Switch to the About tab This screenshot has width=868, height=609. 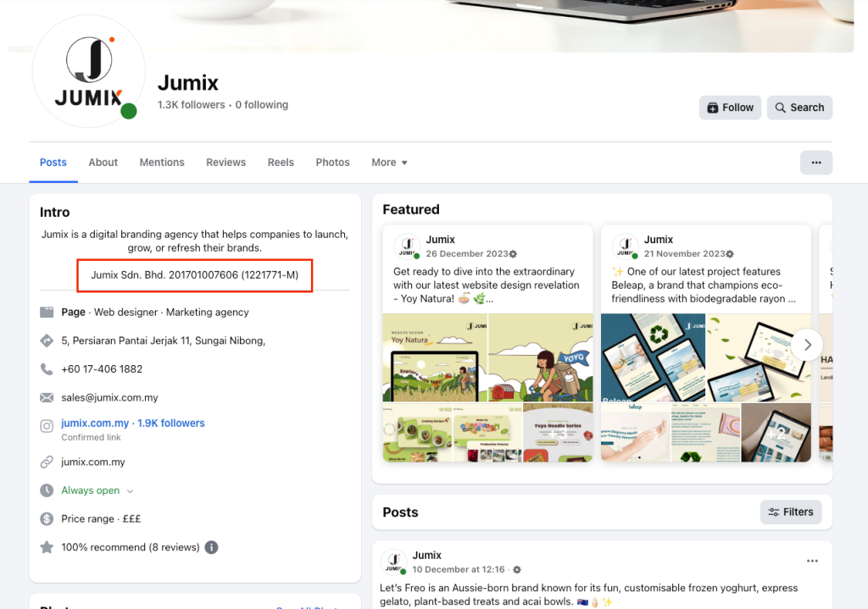103,163
